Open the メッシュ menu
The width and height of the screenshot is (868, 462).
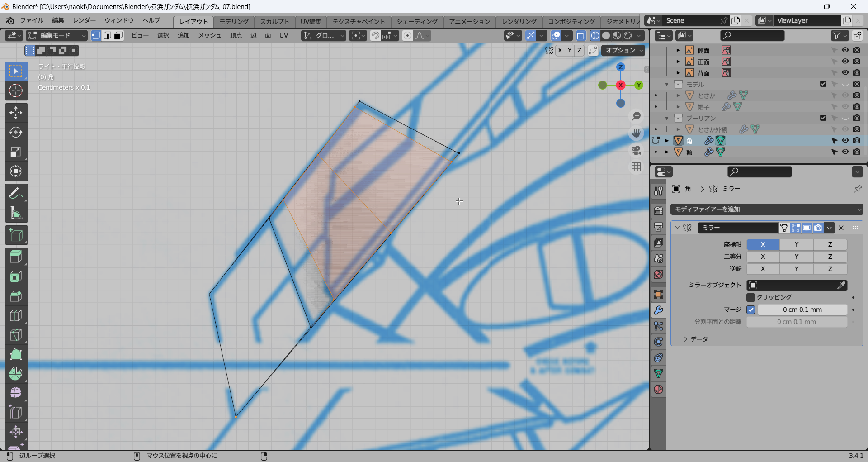click(209, 35)
